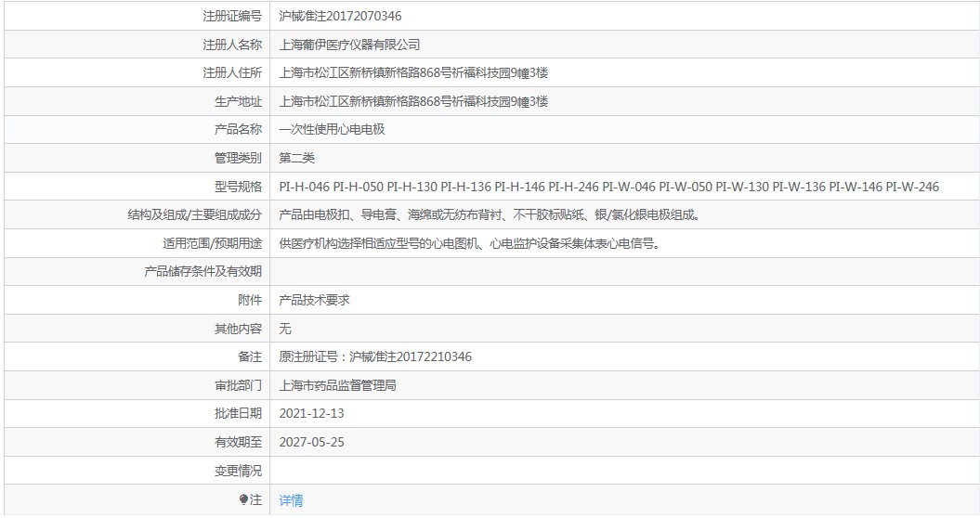Click the model list starting with PI-H-046

[608, 187]
